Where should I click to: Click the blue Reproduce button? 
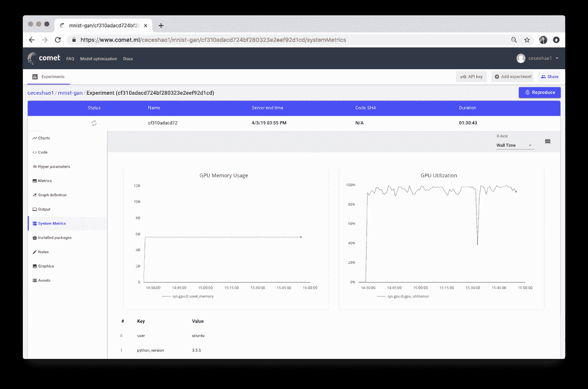coord(540,93)
